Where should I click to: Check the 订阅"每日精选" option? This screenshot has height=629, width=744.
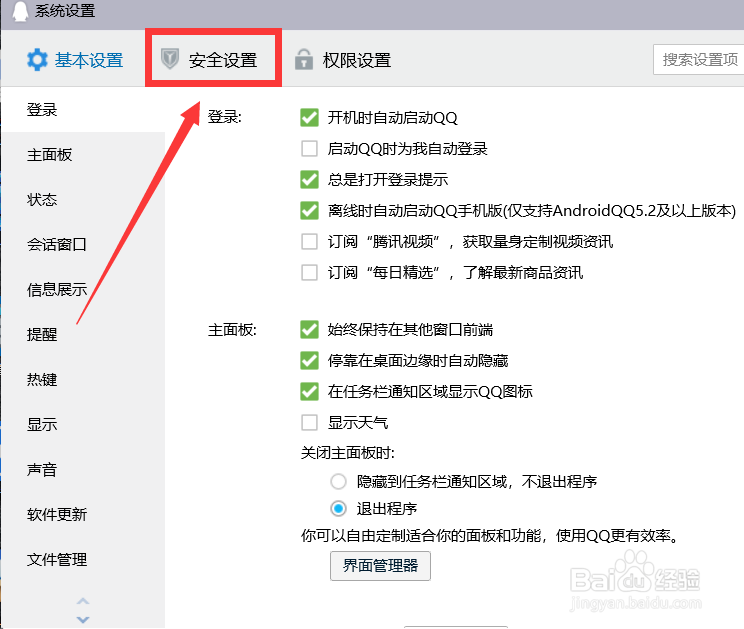(x=309, y=273)
